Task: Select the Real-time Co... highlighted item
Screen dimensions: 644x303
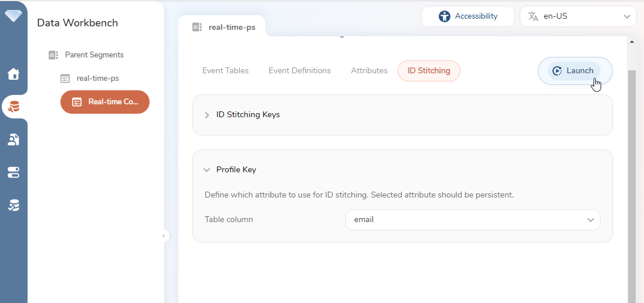Action: 105,102
